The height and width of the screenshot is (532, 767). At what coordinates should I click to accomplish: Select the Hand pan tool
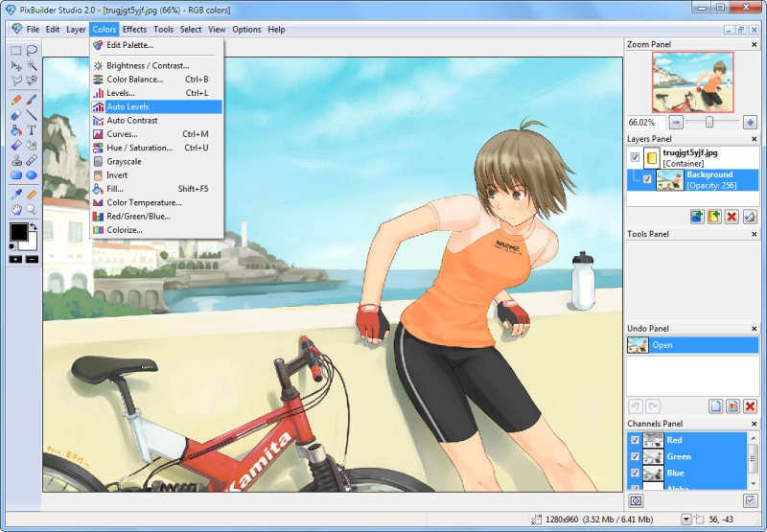click(x=16, y=210)
